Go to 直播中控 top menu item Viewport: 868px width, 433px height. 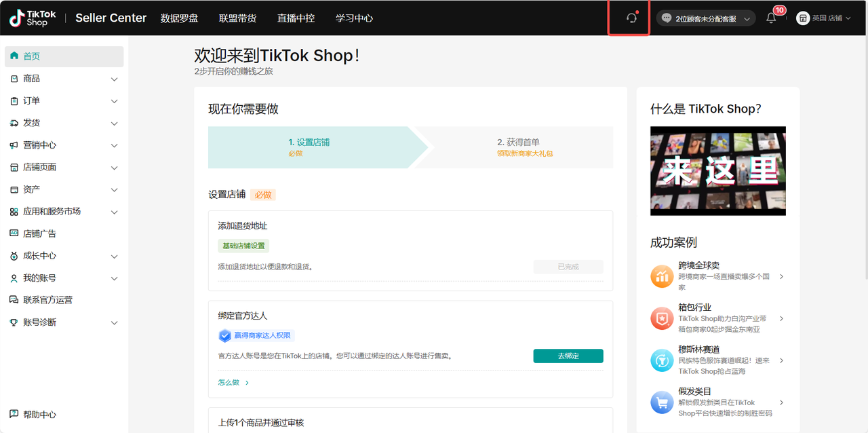click(296, 18)
